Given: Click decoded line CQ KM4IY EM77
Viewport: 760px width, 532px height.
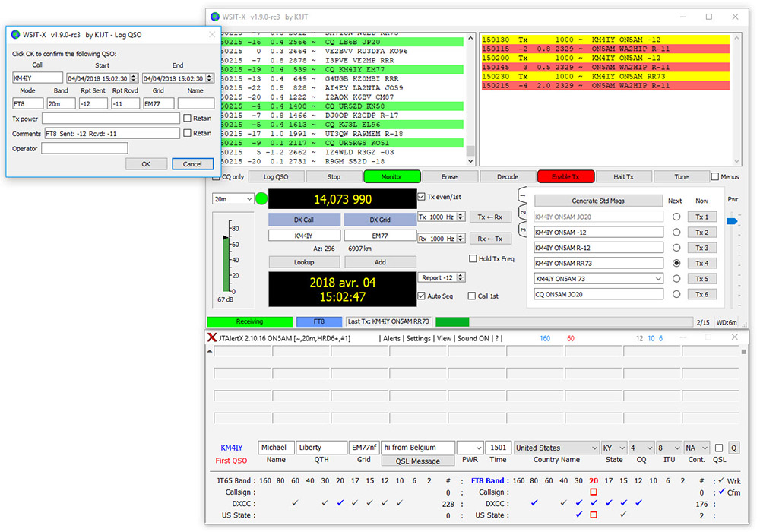Looking at the screenshot, I should tap(342, 69).
